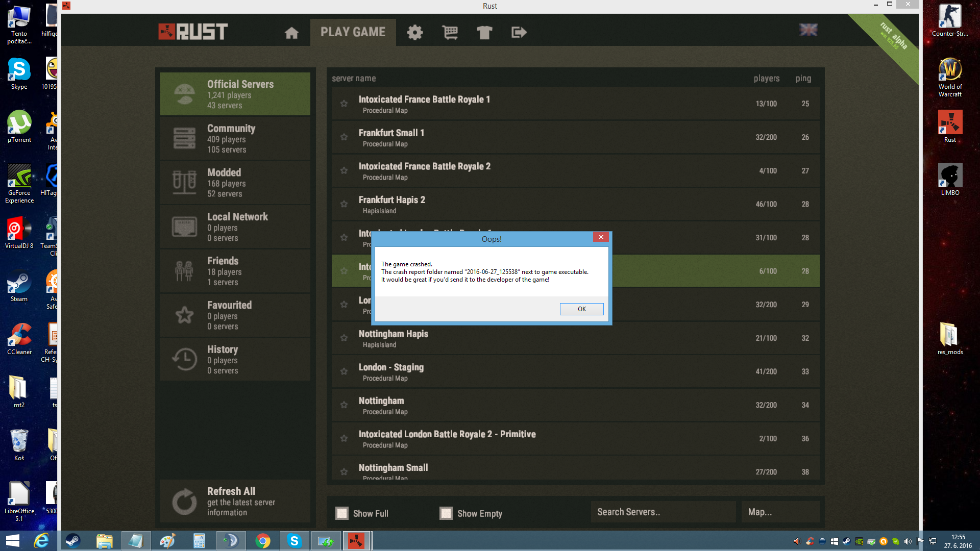
Task: Select the Modded servers category
Action: pyautogui.click(x=235, y=183)
